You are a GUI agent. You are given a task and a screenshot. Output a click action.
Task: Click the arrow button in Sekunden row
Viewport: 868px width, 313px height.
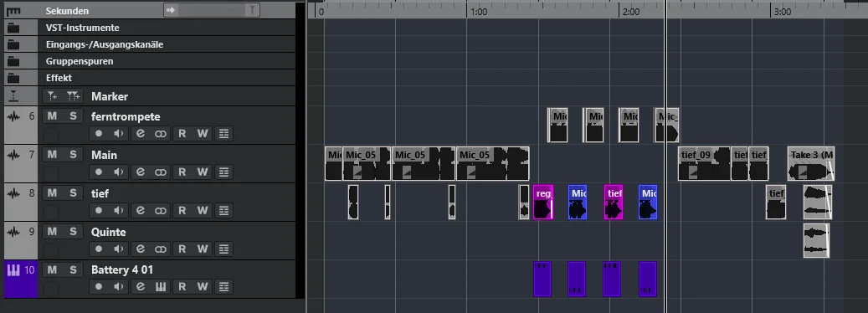click(171, 10)
